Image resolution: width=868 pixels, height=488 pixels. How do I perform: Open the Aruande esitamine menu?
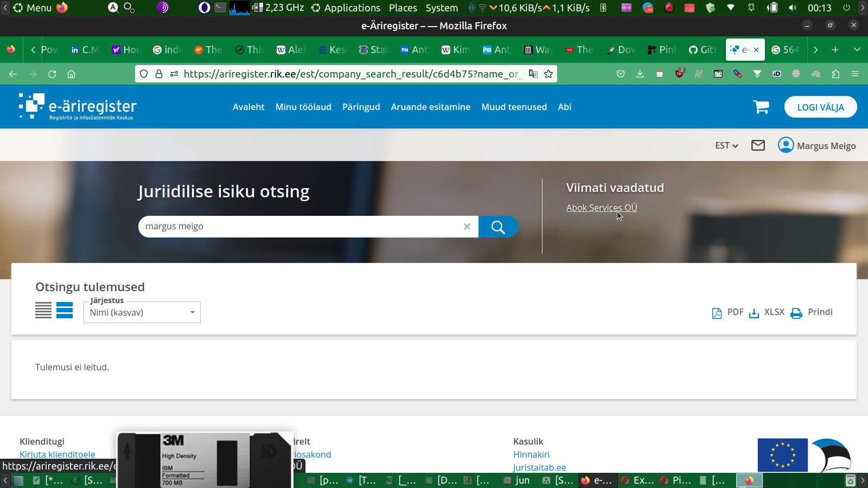click(431, 107)
